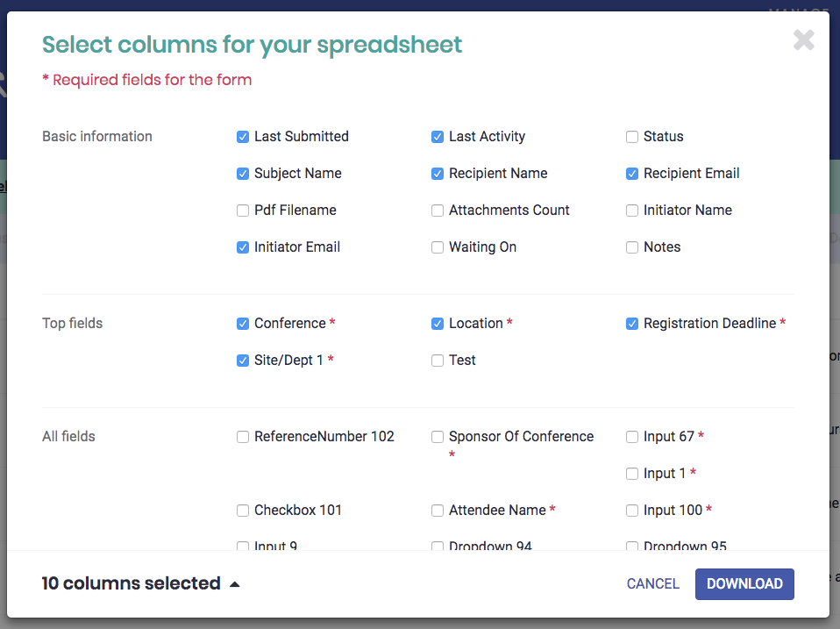Enable the Sponsor Of Conference checkbox
The height and width of the screenshot is (629, 840).
[x=438, y=437]
